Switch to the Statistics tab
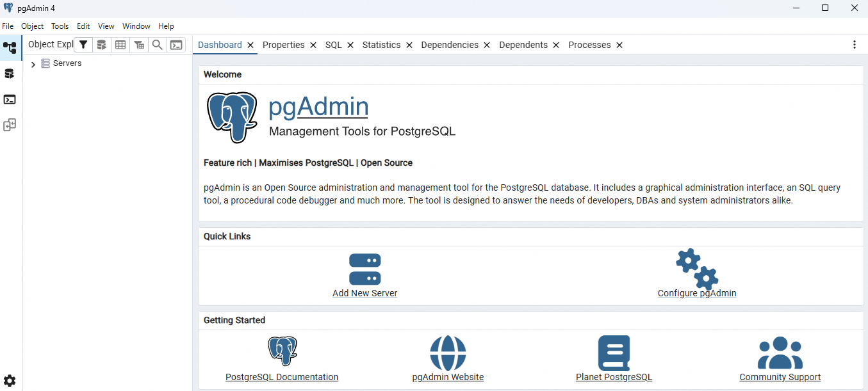Screen dimensions: 868x391 pyautogui.click(x=382, y=45)
